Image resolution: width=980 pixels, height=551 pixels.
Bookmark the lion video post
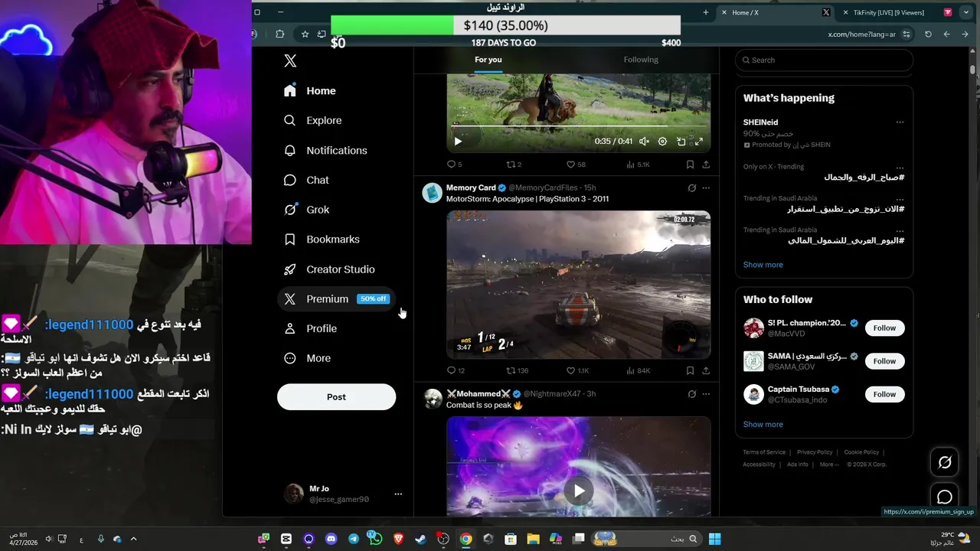(x=690, y=165)
